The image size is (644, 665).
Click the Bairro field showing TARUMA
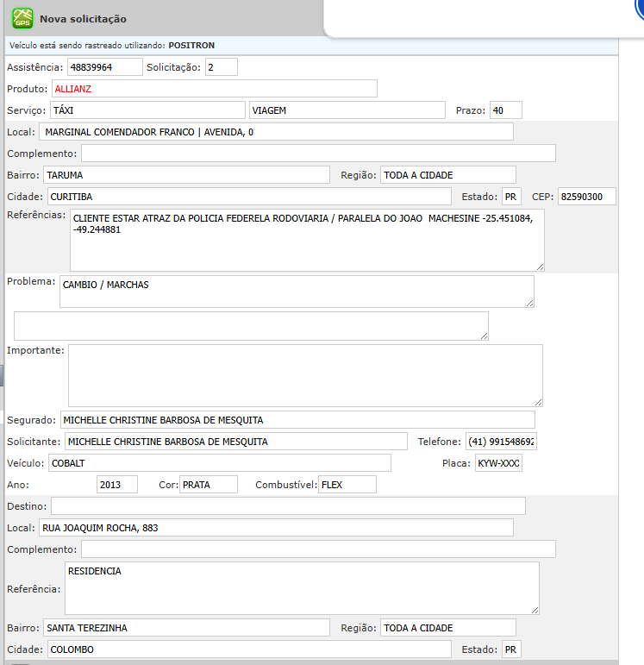coord(186,175)
